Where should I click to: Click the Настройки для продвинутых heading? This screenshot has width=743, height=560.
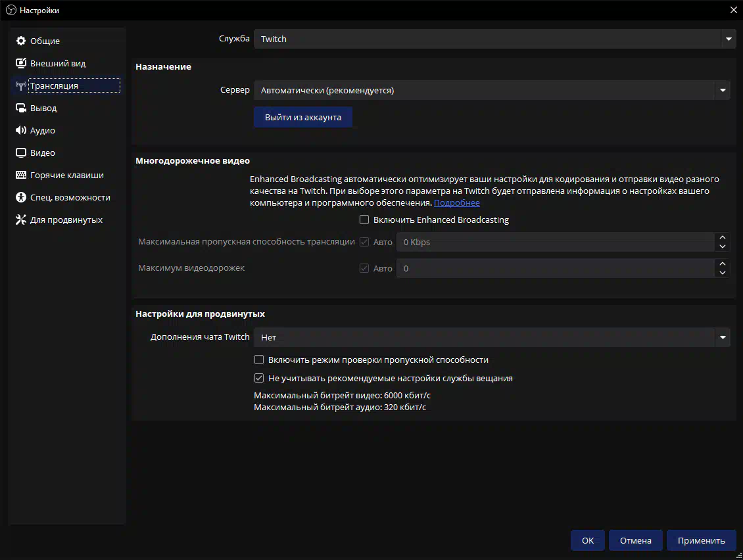pyautogui.click(x=200, y=314)
